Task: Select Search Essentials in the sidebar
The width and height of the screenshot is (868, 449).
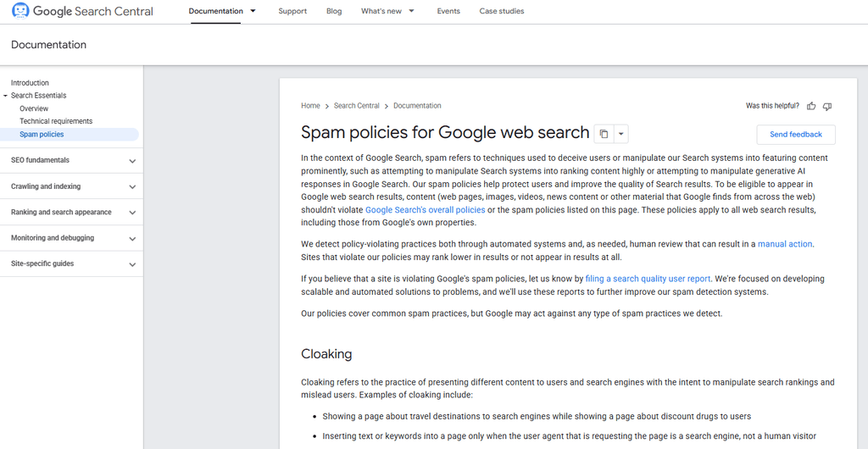Action: click(39, 96)
